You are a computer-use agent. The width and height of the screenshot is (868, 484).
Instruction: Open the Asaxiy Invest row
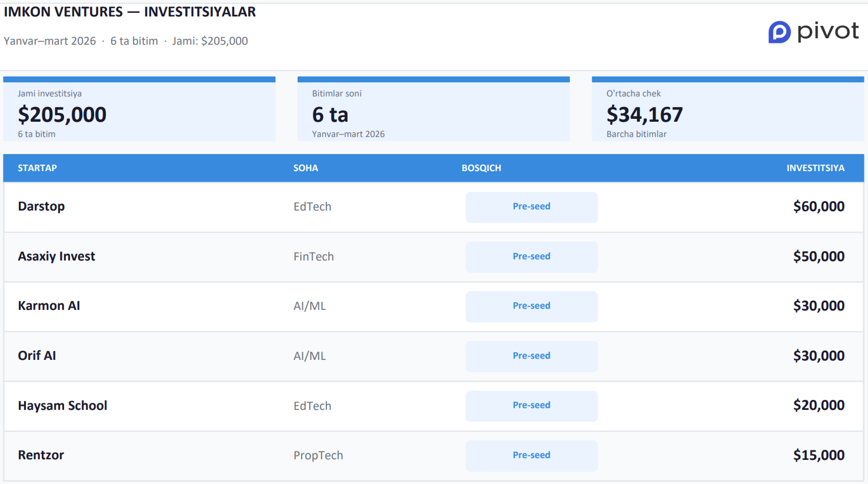coord(56,256)
